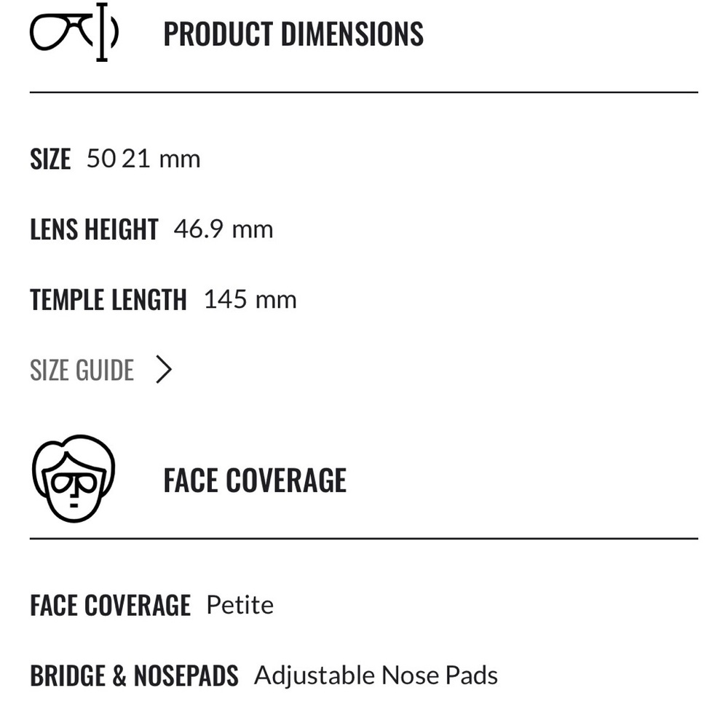
Task: Click the Lens Height 46.9 mm value
Action: [x=223, y=229]
